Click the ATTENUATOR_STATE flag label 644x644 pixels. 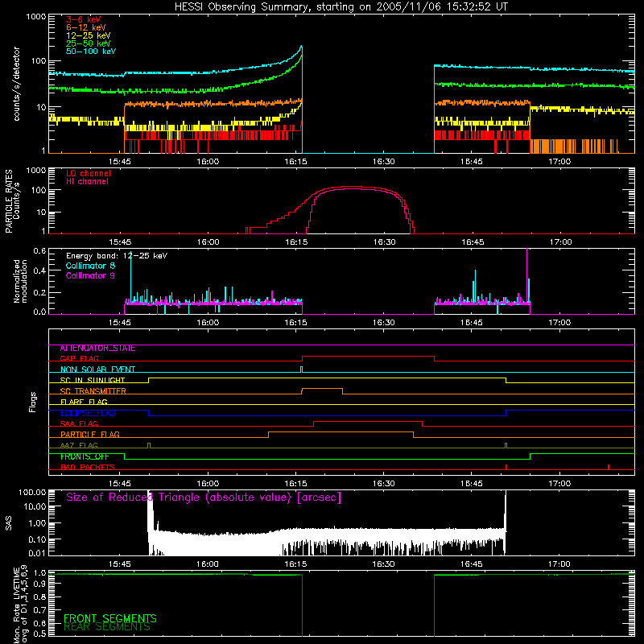(x=97, y=349)
